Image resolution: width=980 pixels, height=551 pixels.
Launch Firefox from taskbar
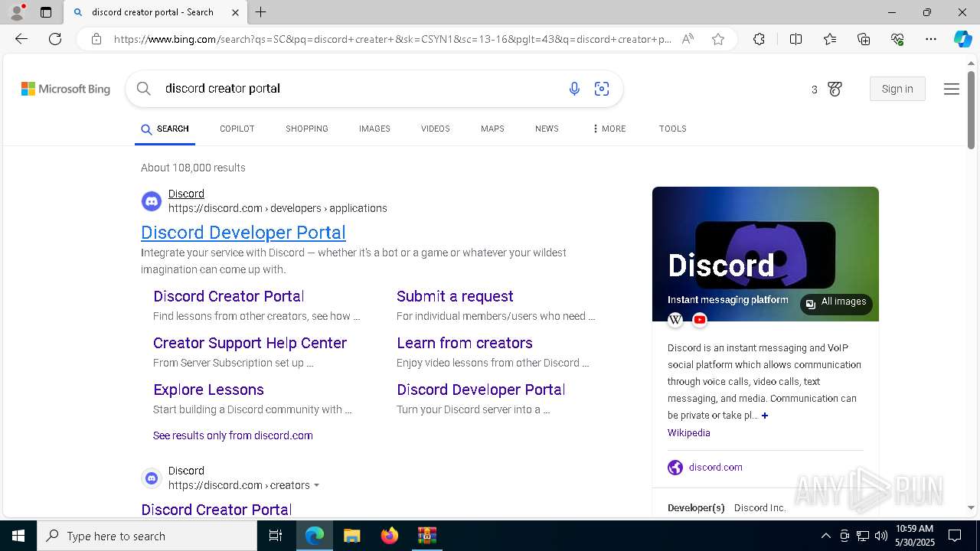[390, 536]
